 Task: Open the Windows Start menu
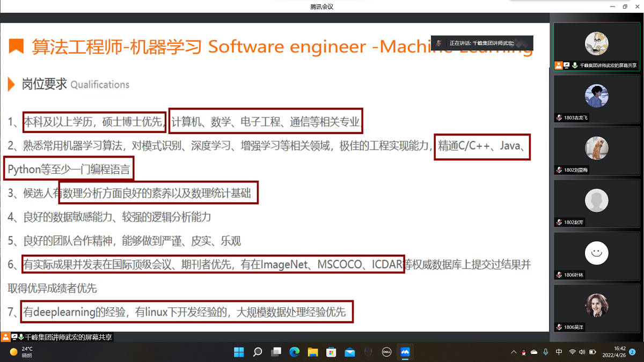[239, 352]
